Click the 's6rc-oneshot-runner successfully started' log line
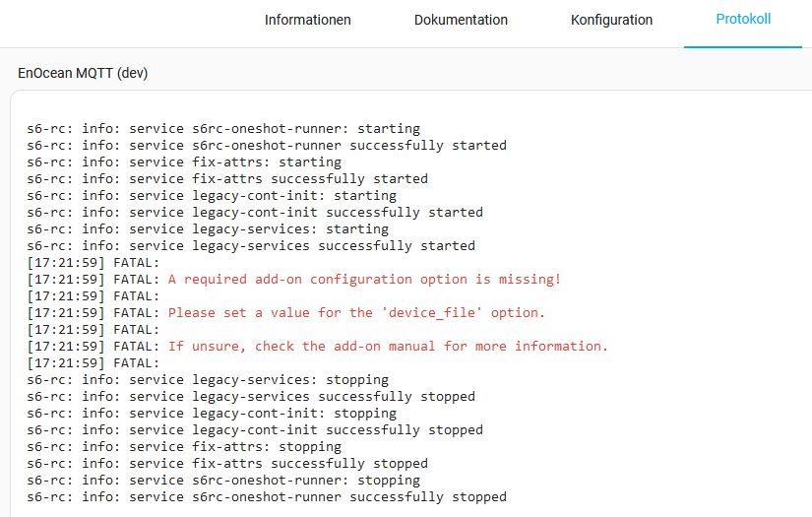812x517 pixels. pyautogui.click(x=267, y=146)
